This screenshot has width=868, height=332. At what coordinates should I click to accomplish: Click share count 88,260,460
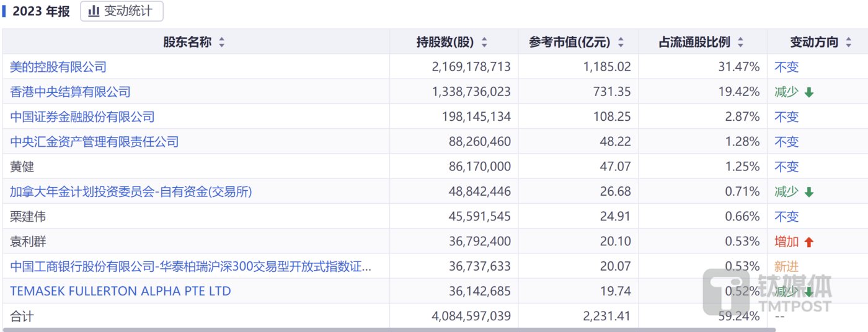479,142
